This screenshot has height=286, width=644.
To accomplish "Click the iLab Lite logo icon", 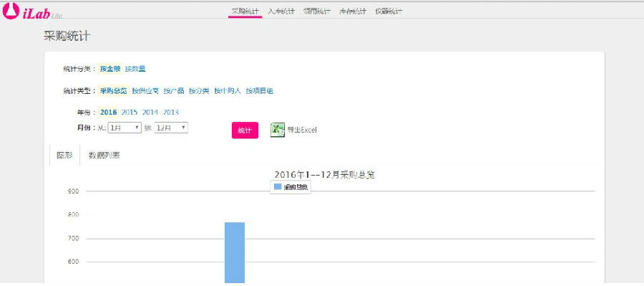I will [11, 11].
